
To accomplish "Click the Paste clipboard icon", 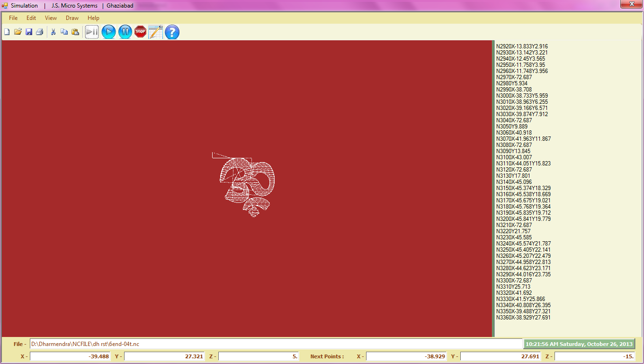I will click(x=75, y=32).
